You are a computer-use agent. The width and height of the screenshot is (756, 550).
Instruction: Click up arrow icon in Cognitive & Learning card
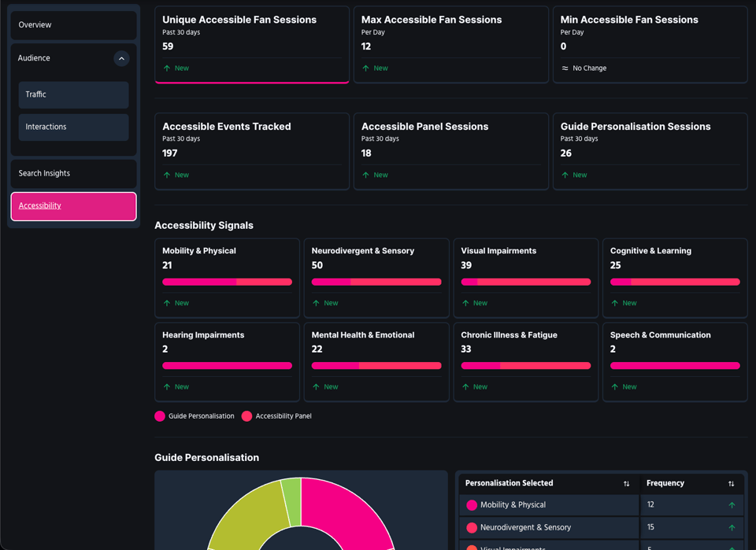[x=615, y=303]
